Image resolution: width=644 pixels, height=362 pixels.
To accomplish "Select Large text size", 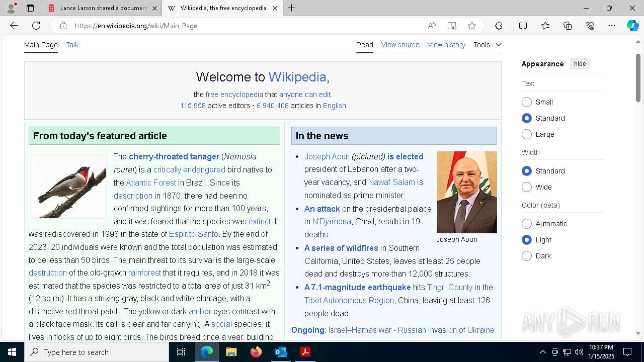I will click(x=527, y=134).
